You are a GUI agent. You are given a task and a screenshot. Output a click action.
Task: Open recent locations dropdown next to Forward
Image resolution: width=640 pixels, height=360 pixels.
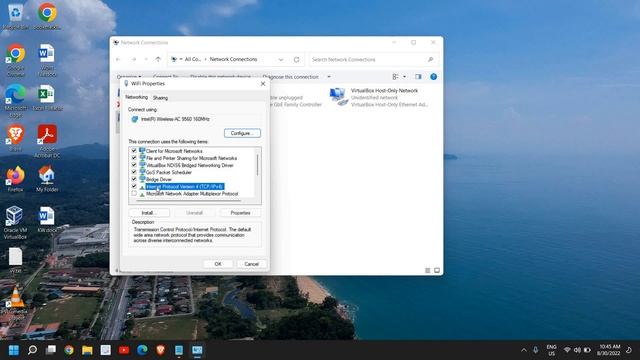coord(146,60)
